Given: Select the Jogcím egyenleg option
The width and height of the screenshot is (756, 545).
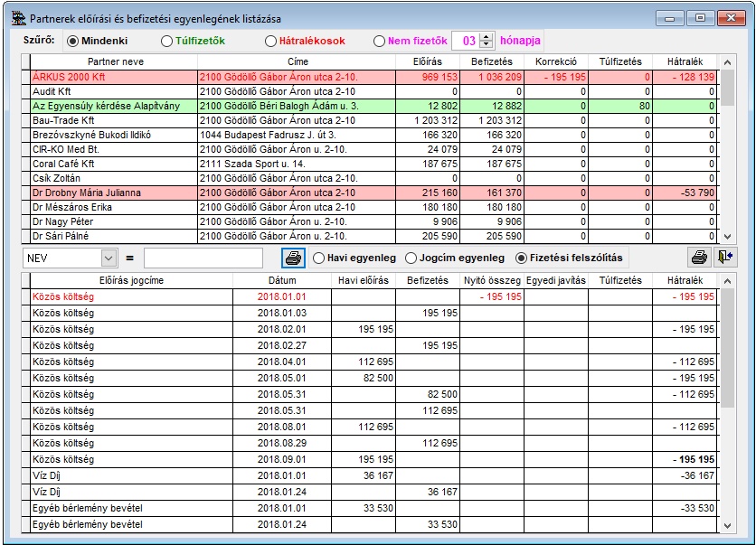Looking at the screenshot, I should (x=412, y=258).
